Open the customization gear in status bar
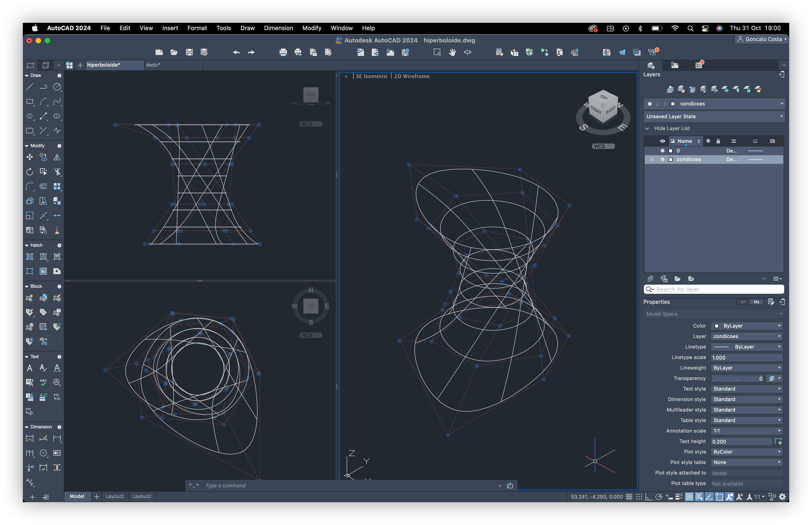The image size is (812, 525). tap(782, 497)
